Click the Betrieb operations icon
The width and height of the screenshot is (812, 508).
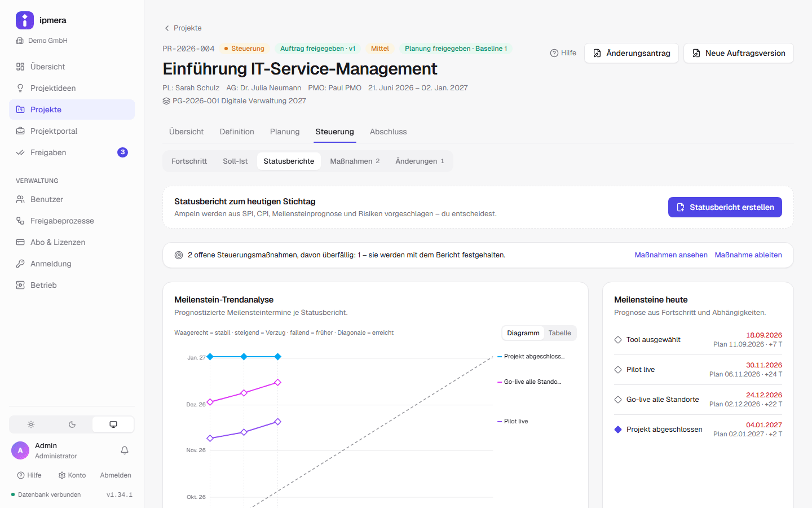pyautogui.click(x=20, y=285)
